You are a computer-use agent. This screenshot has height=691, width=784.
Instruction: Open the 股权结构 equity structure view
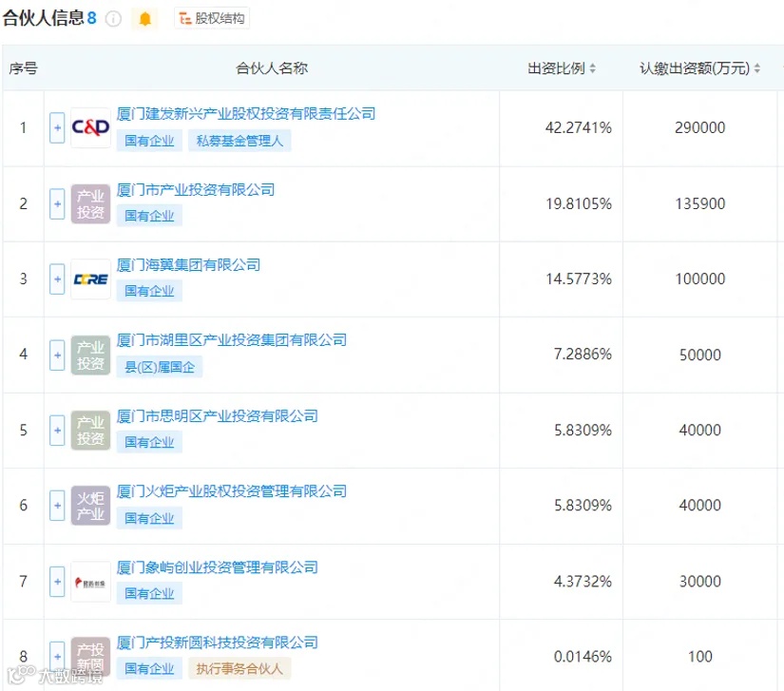coord(212,18)
